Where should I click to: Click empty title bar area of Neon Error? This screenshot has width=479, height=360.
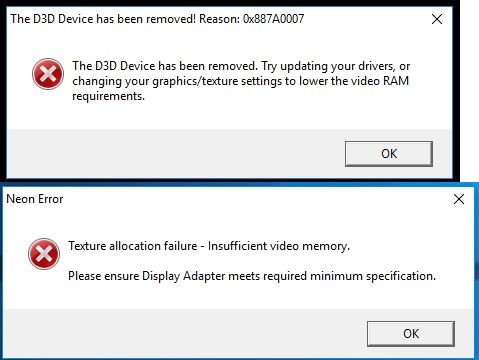click(x=257, y=199)
